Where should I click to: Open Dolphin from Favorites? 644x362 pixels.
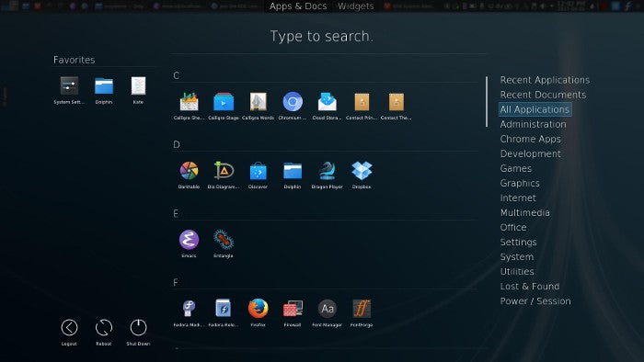pyautogui.click(x=103, y=90)
